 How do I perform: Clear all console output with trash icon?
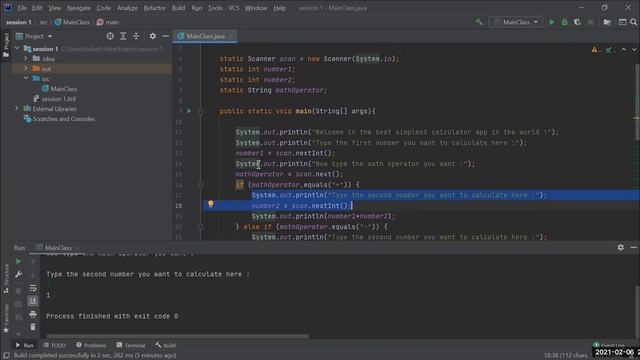click(x=33, y=327)
